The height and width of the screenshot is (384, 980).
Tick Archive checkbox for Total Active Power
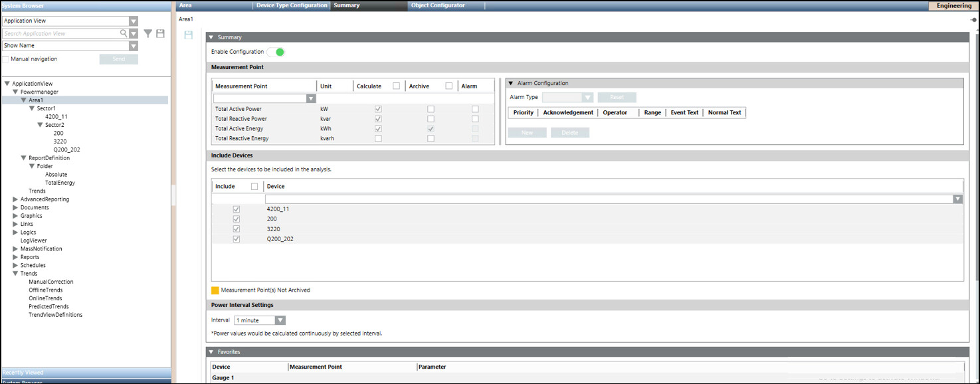[x=431, y=109]
